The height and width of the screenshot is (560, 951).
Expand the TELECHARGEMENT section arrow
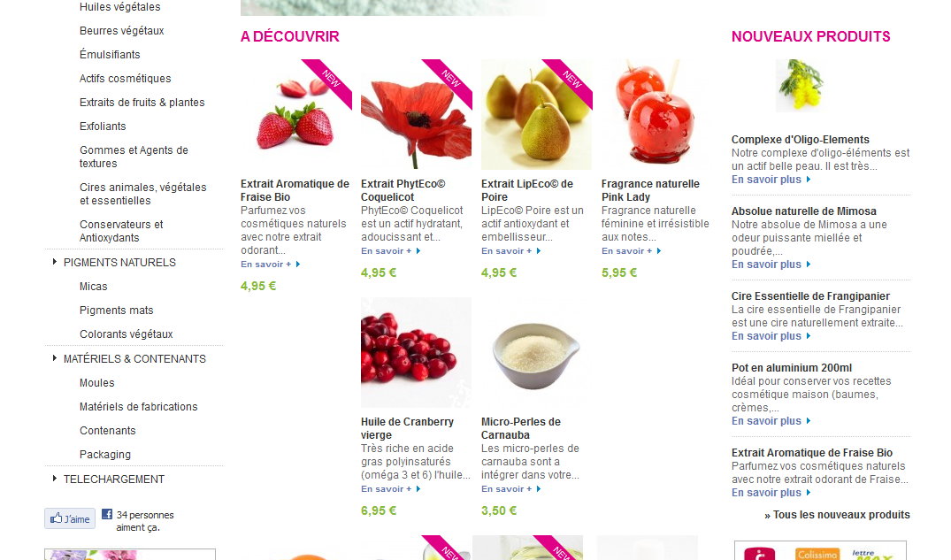tap(55, 479)
